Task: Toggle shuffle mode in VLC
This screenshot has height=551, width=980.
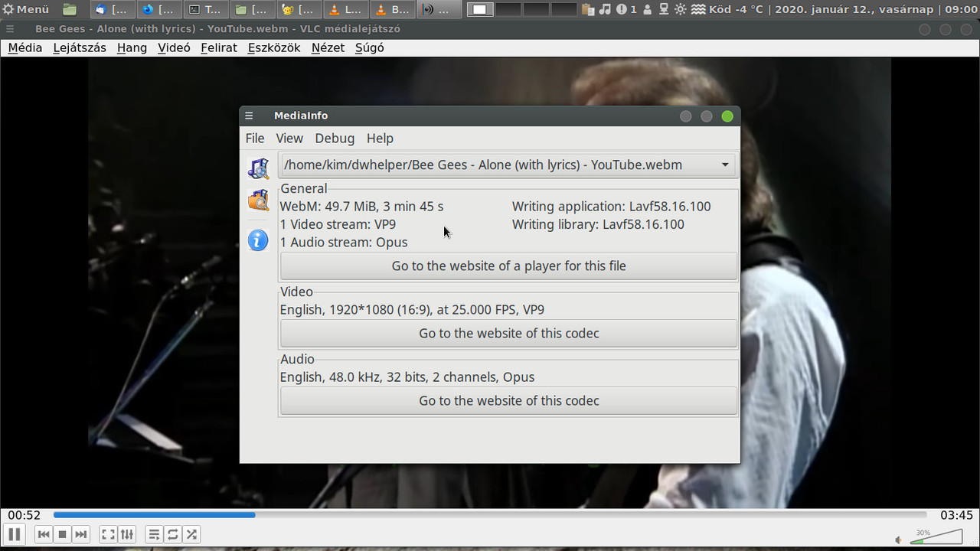Action: click(x=191, y=534)
